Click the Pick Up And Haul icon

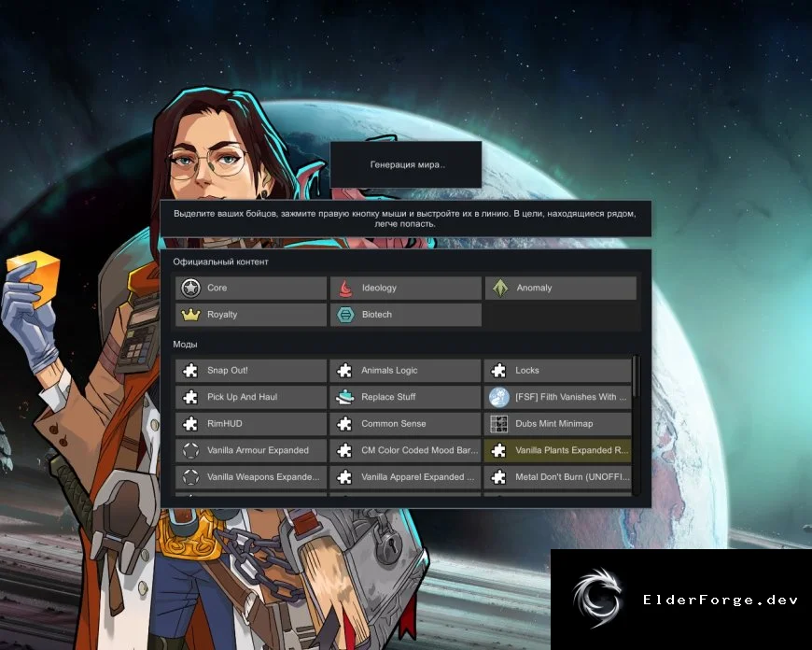(190, 397)
